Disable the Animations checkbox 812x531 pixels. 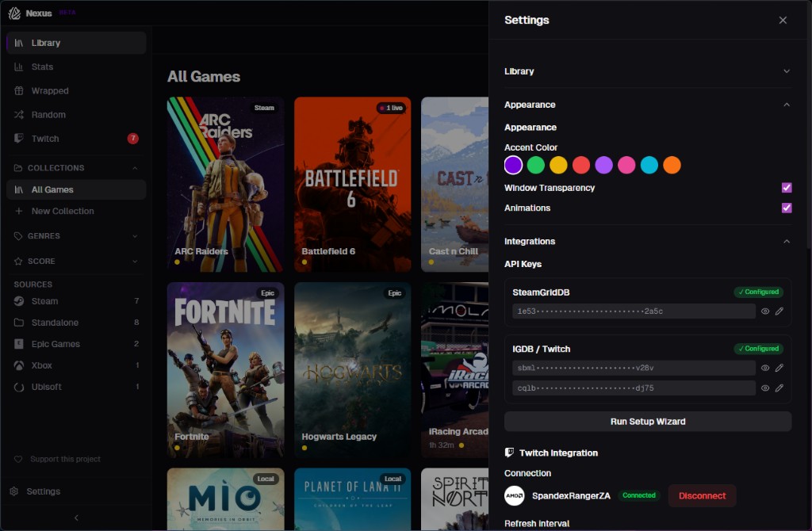(786, 208)
